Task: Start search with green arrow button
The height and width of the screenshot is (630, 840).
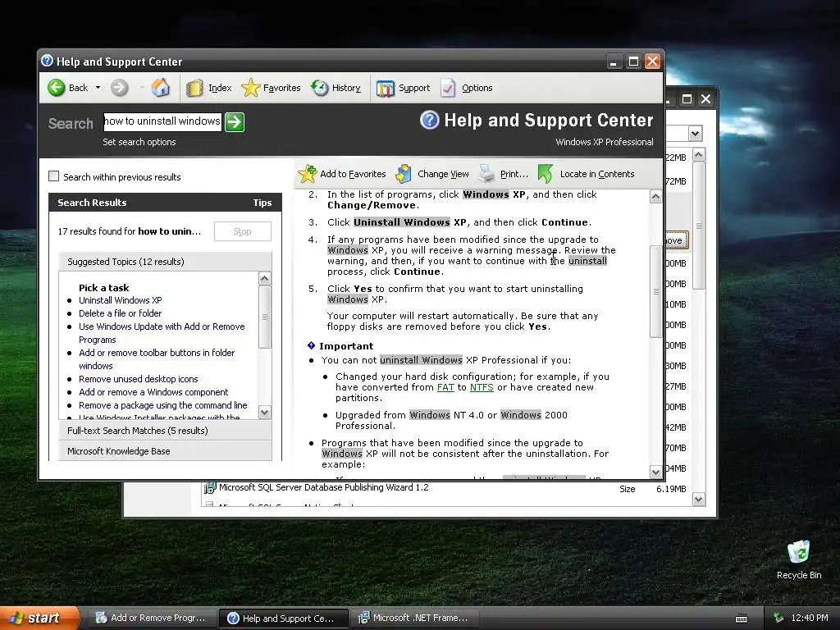Action: pos(234,122)
